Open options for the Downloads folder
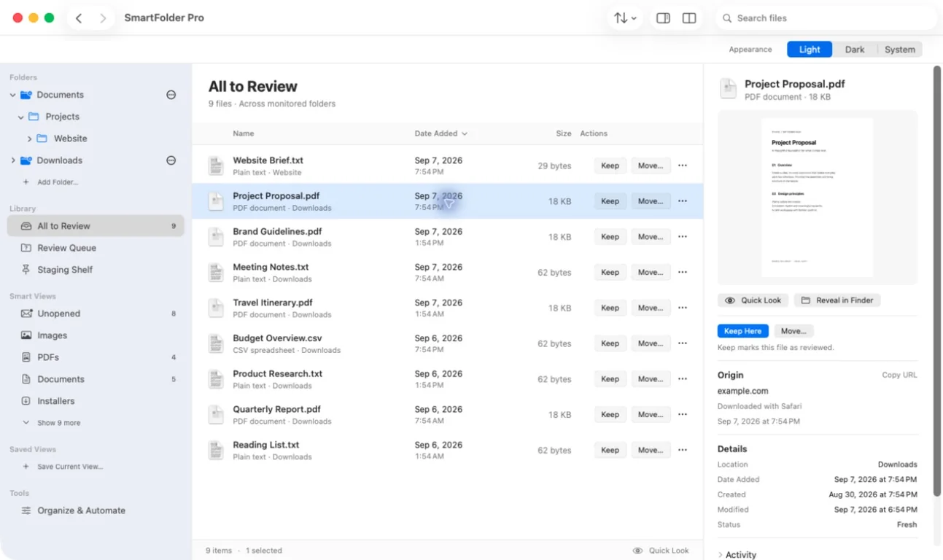 pyautogui.click(x=171, y=160)
